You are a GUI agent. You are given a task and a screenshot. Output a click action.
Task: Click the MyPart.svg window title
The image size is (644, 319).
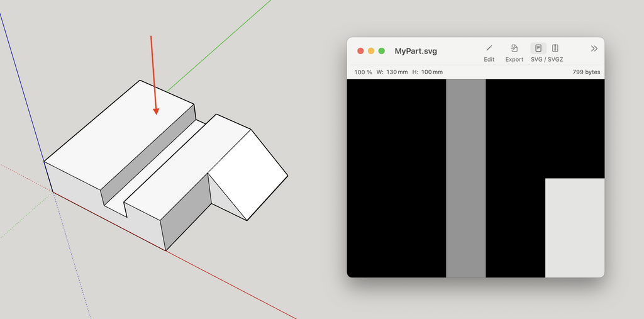click(x=416, y=52)
